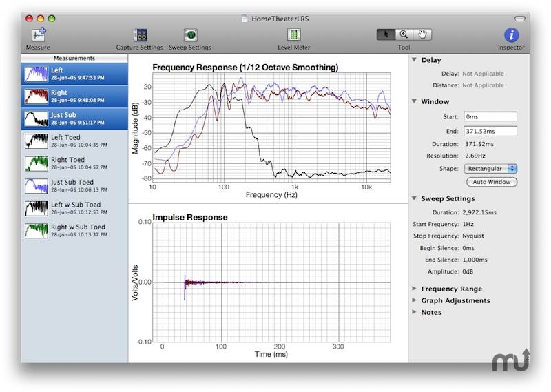Click the window End field 371.52ms

click(490, 131)
